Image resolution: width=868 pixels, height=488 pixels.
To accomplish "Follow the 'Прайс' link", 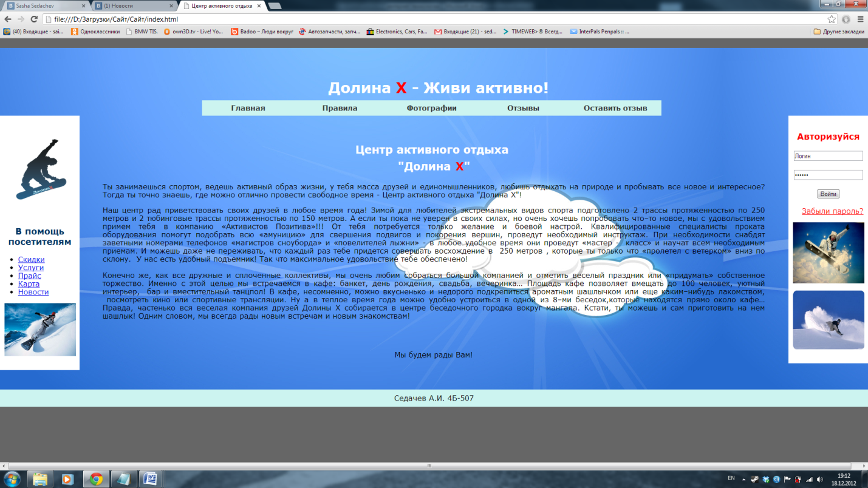I will [29, 276].
